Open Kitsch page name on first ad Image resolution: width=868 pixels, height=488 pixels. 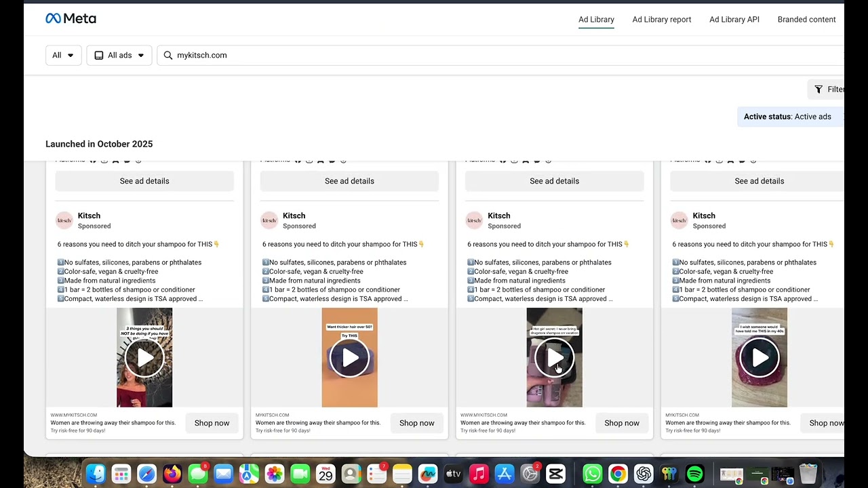[89, 216]
